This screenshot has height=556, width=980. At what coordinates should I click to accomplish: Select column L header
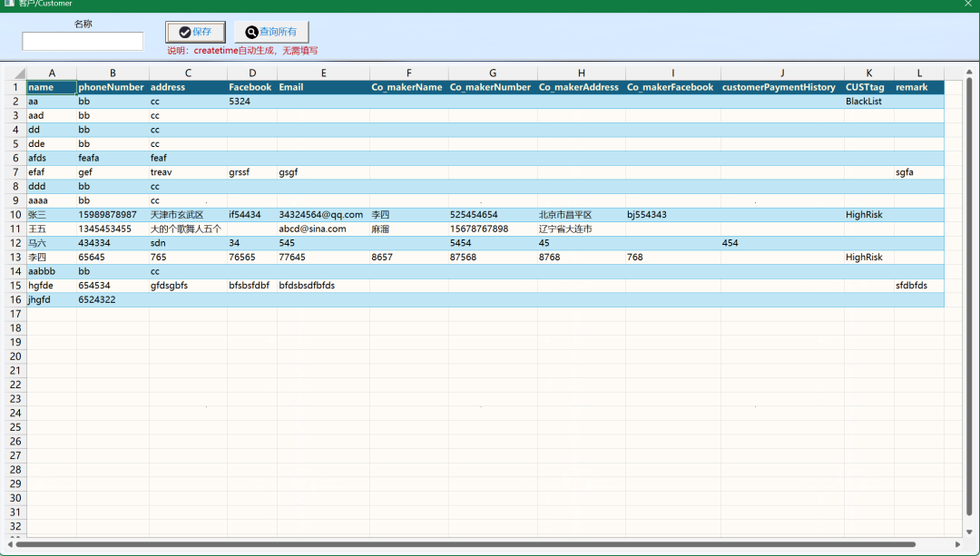coord(918,73)
